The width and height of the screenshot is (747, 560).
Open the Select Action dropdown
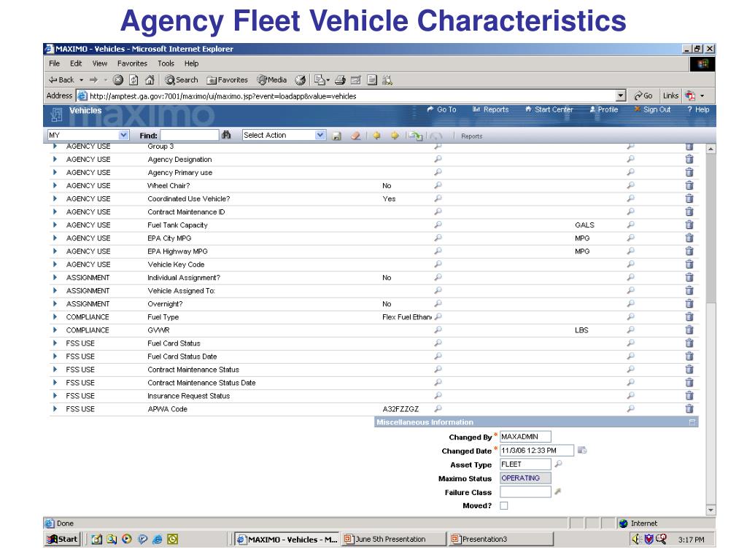point(320,135)
